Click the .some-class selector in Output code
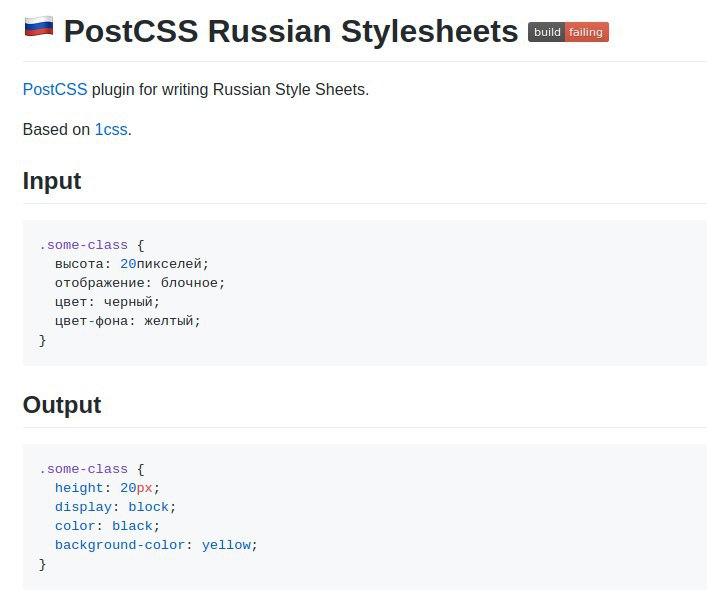 point(83,469)
